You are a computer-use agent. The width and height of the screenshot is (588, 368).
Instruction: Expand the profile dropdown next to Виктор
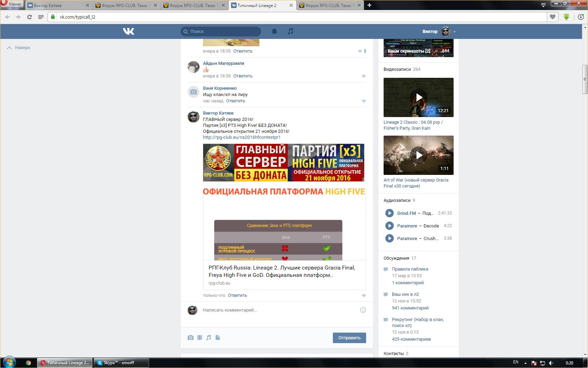(455, 32)
